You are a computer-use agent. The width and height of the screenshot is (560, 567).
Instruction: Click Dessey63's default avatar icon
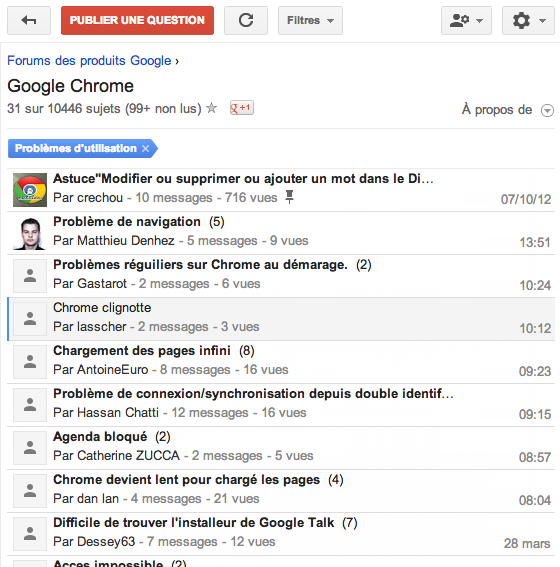pos(30,534)
